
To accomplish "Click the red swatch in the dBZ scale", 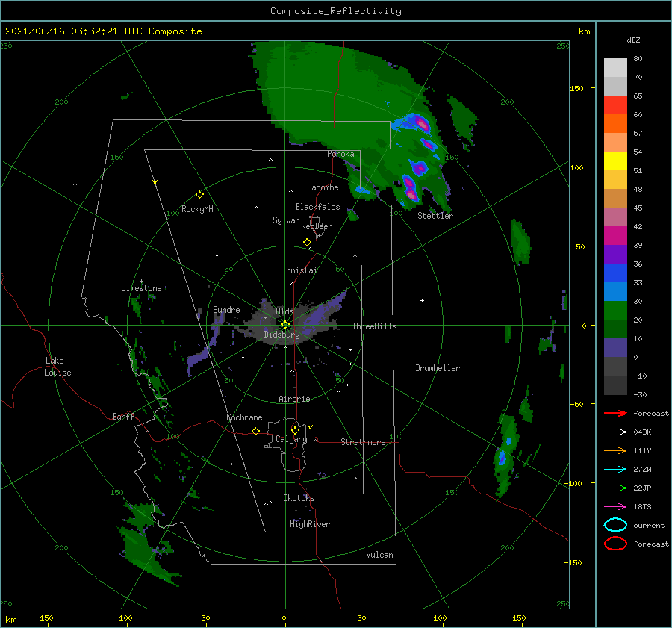I will coord(615,105).
